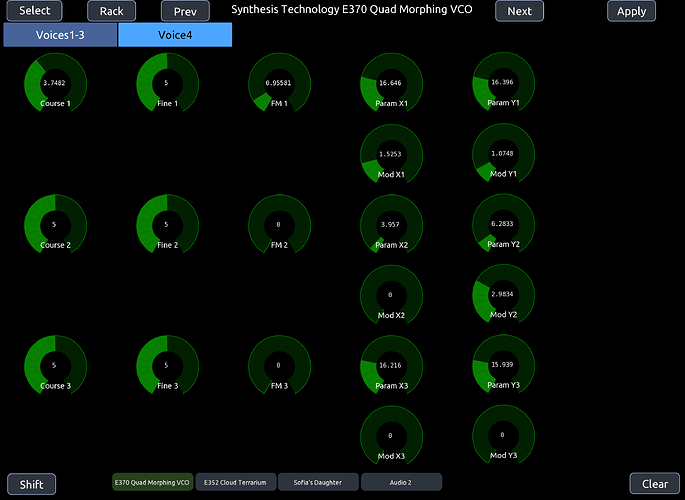The height and width of the screenshot is (500, 685).
Task: Select the Param X1 knob
Action: (x=391, y=84)
